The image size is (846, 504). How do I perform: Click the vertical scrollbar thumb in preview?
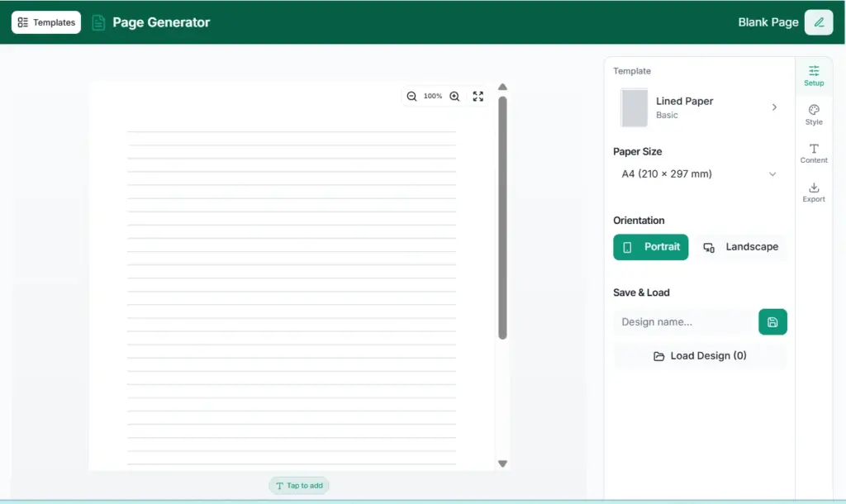502,218
